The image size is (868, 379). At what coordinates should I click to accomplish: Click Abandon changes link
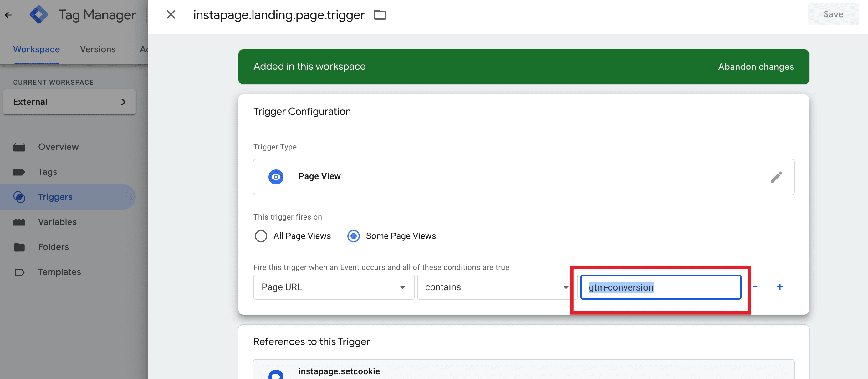pos(756,67)
